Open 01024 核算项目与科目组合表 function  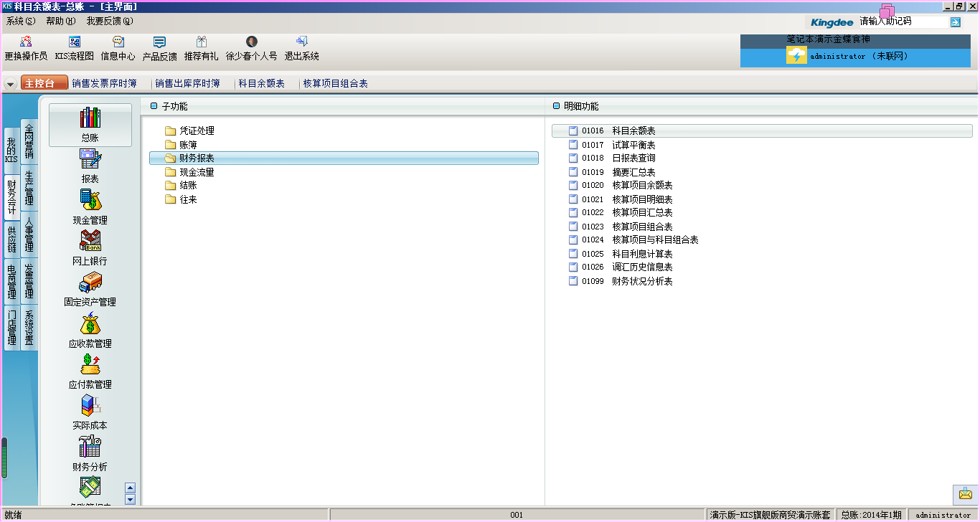[x=633, y=239]
